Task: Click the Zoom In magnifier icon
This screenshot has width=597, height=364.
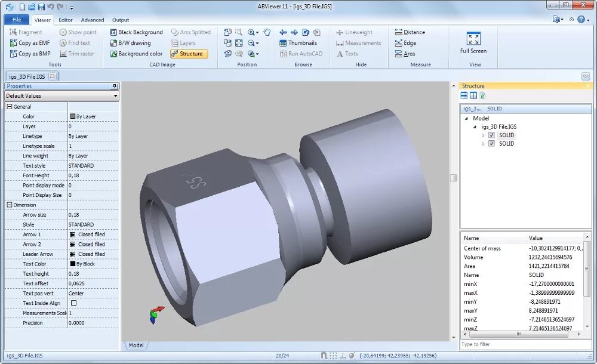Action: 251,32
